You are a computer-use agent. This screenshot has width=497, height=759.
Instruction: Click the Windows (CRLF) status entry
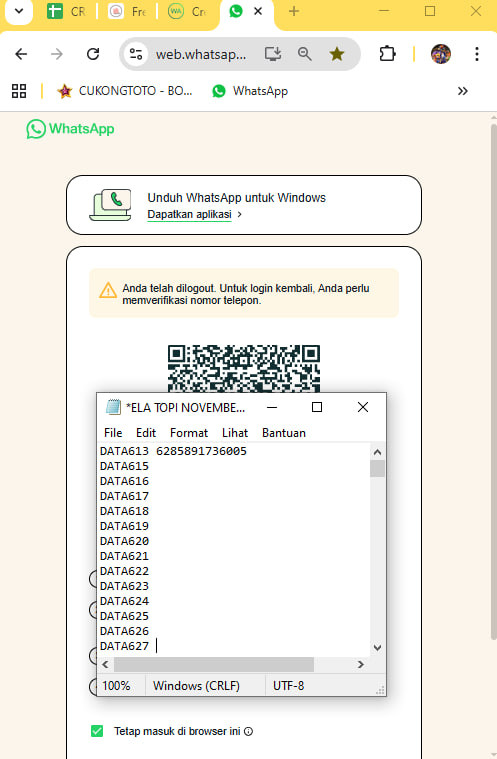click(x=196, y=686)
